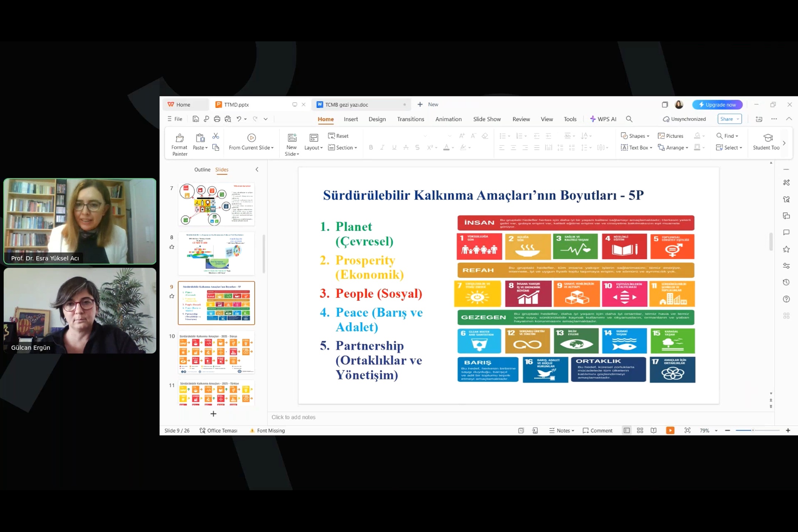The image size is (798, 532).
Task: Toggle Notes pane in status bar
Action: click(x=562, y=430)
